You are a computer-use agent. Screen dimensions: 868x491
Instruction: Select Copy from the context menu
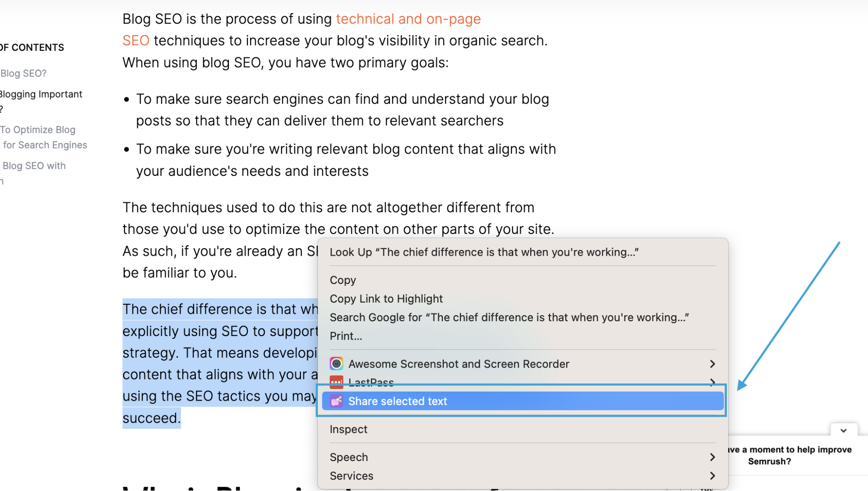pyautogui.click(x=343, y=280)
